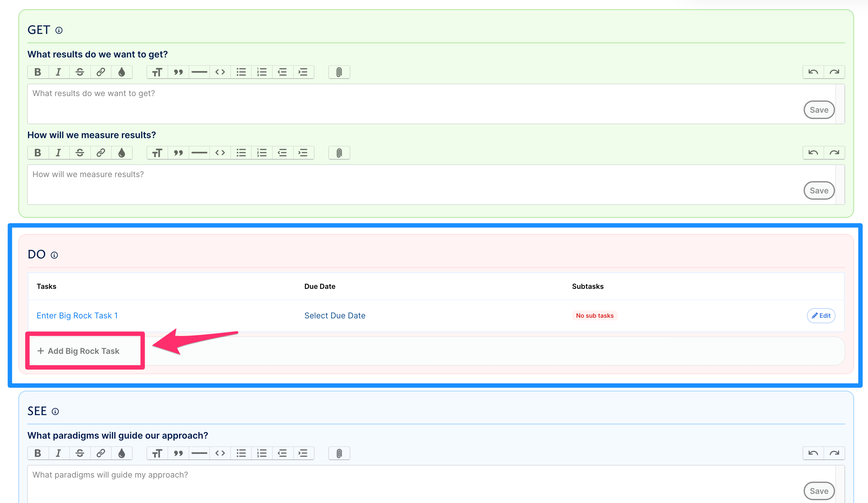Screen dimensions: 868x503
Task: Save the 'What paradigms' answer
Action: pyautogui.click(x=819, y=491)
